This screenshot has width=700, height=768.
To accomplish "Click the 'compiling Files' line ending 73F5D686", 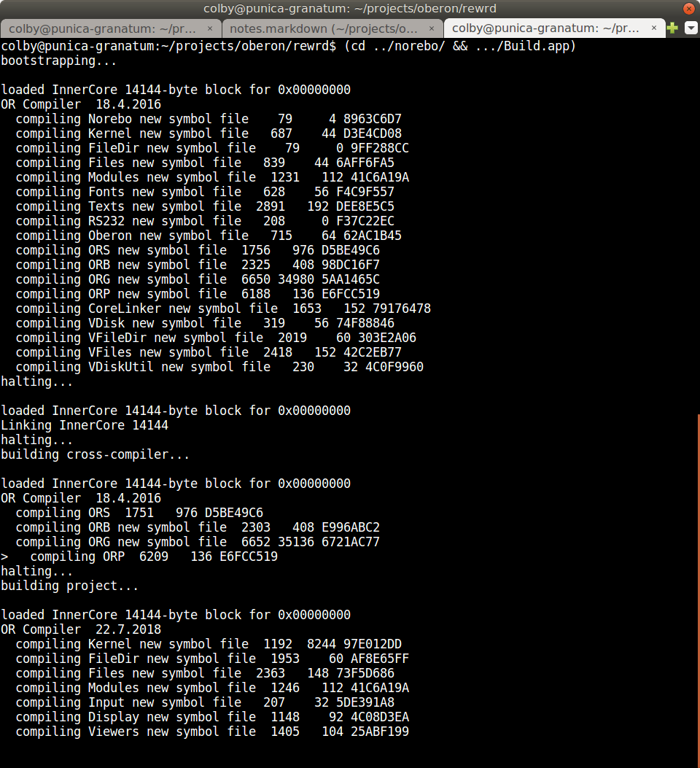I will [x=205, y=673].
